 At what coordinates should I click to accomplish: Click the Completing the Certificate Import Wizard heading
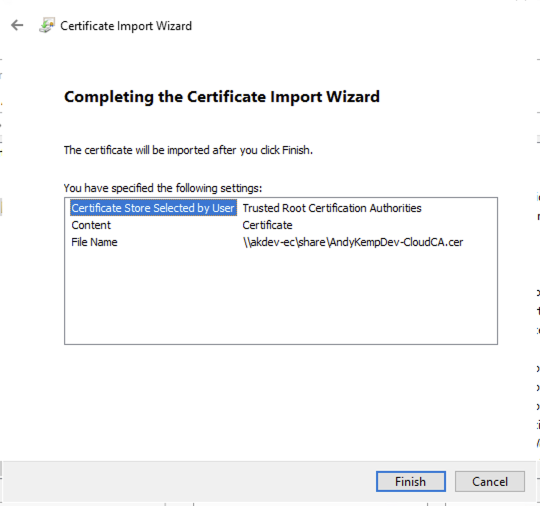[x=222, y=97]
